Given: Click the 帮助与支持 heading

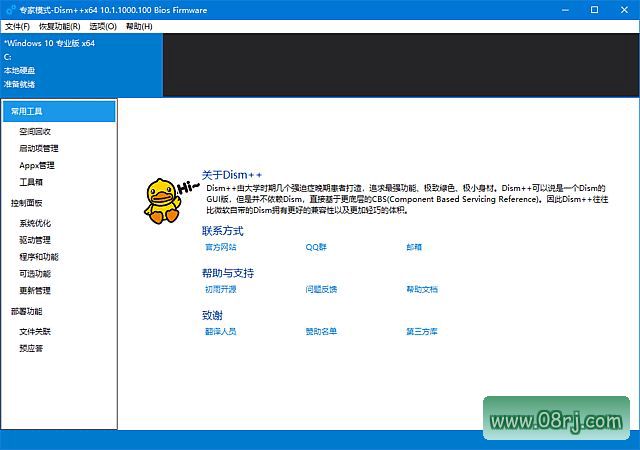Looking at the screenshot, I should (228, 273).
